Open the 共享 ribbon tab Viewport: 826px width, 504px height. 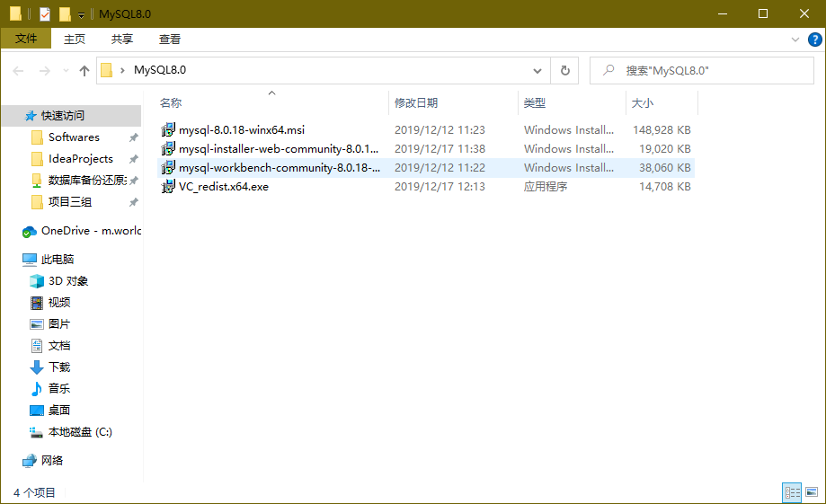click(x=122, y=39)
